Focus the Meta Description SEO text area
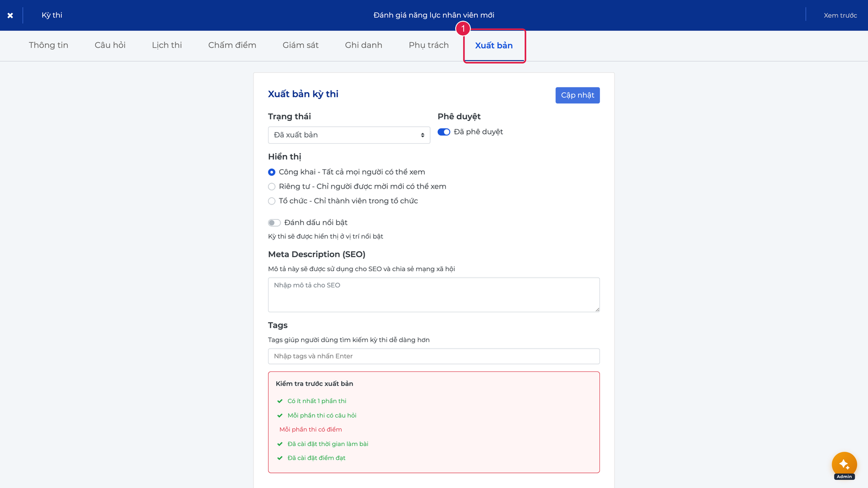Image resolution: width=868 pixels, height=488 pixels. (x=433, y=295)
